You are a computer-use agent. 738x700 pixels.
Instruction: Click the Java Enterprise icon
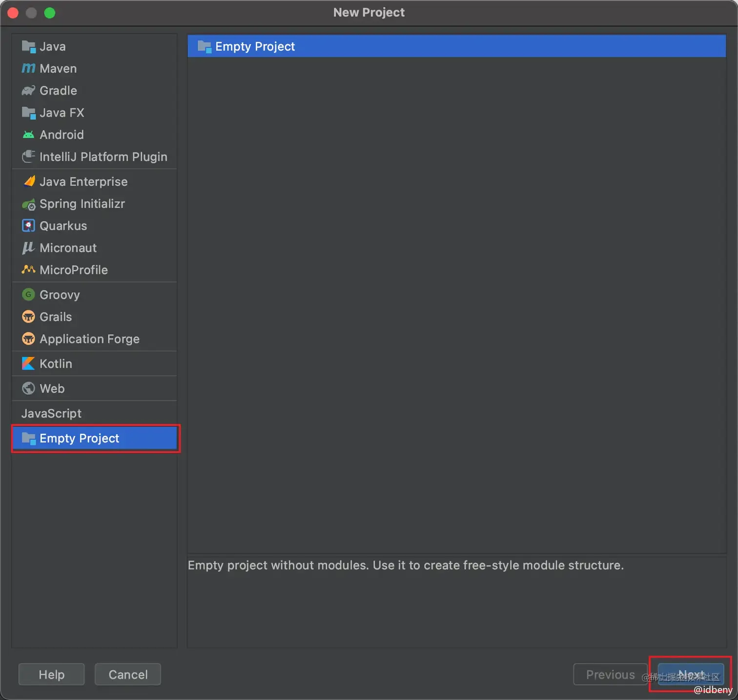(x=29, y=181)
